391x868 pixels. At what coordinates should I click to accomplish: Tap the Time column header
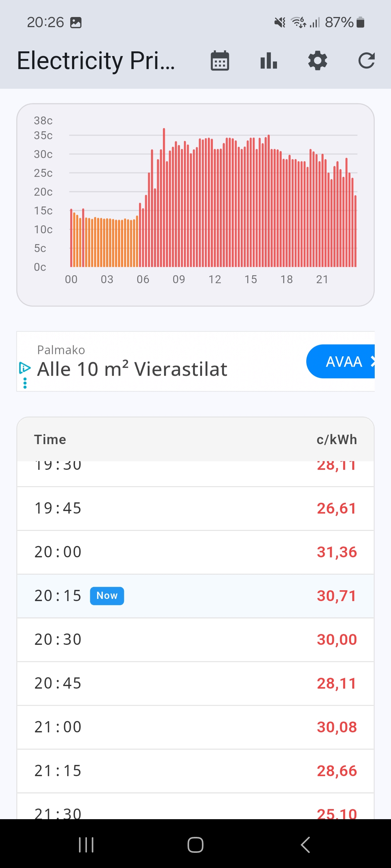pyautogui.click(x=50, y=439)
